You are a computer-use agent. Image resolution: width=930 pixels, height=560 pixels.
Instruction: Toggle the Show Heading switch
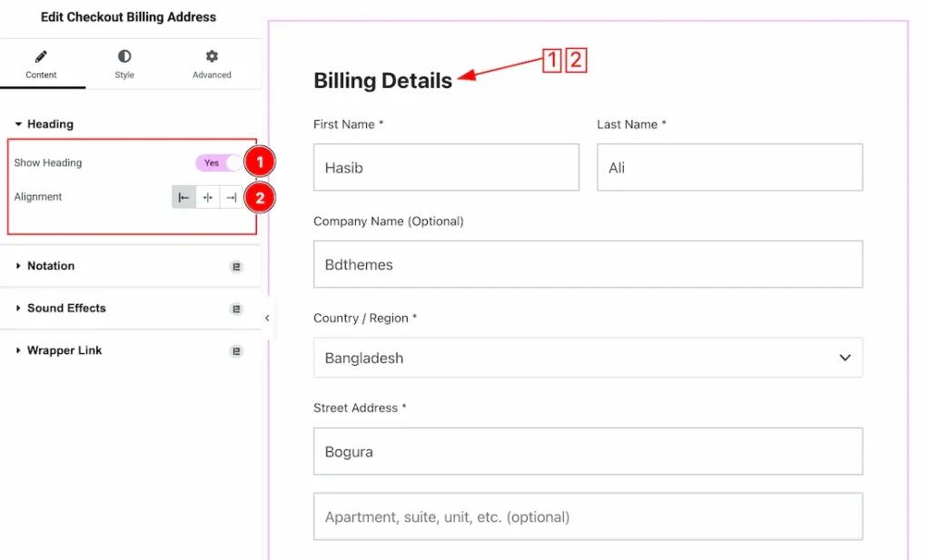pyautogui.click(x=219, y=163)
